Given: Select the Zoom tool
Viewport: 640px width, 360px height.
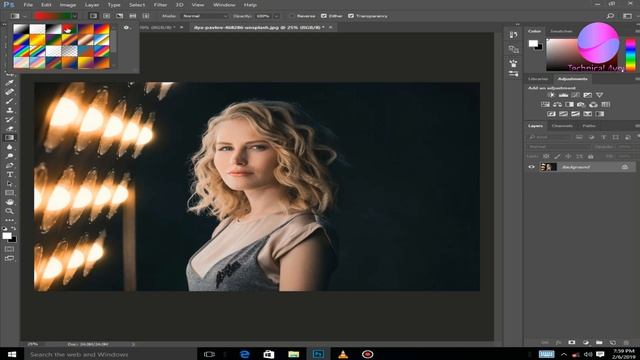Looking at the screenshot, I should click(9, 211).
